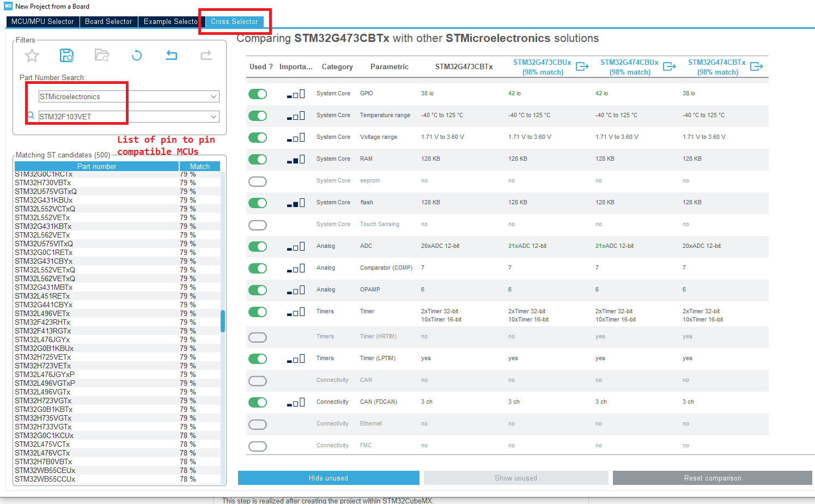Click the undo filter action arrow icon
The width and height of the screenshot is (815, 504).
[x=172, y=55]
